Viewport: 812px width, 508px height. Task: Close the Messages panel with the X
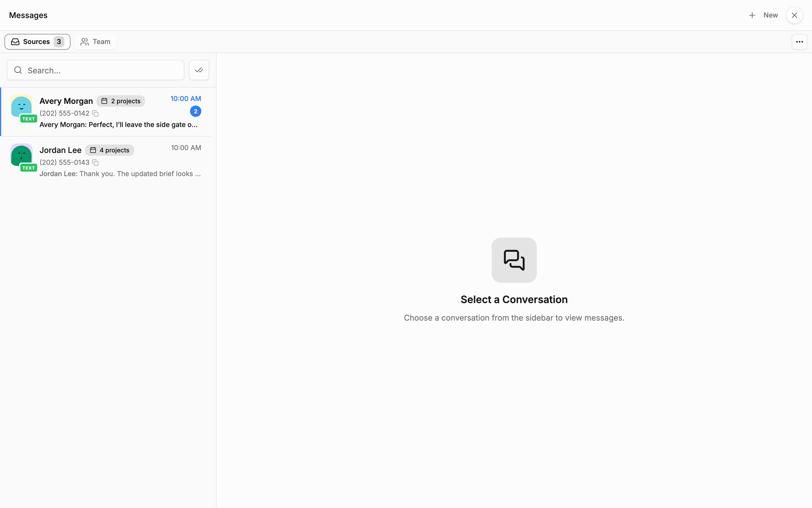tap(794, 16)
